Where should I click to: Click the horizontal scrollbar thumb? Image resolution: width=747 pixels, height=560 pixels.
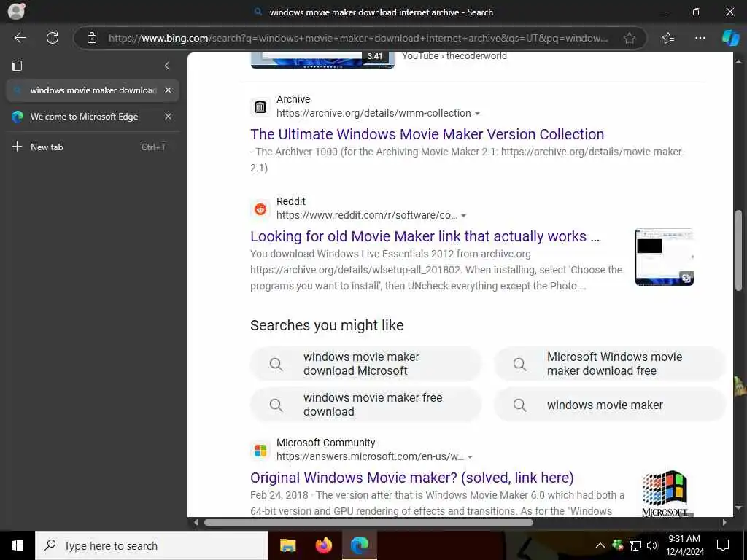pos(368,522)
